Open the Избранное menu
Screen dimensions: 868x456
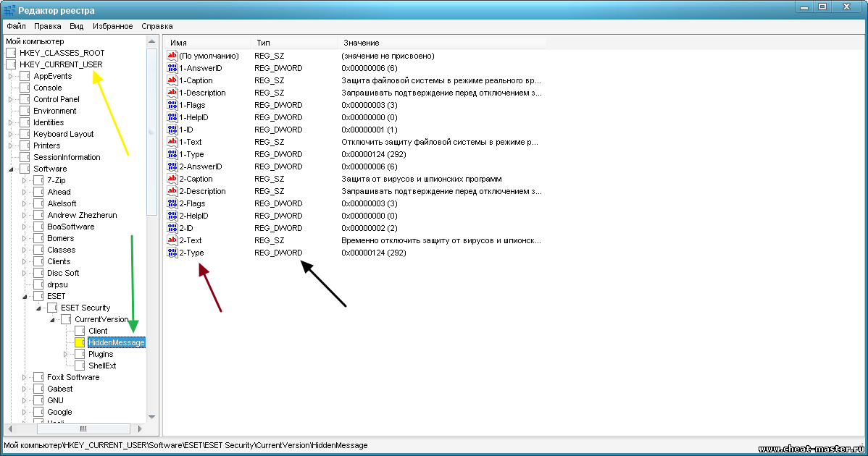pos(113,26)
